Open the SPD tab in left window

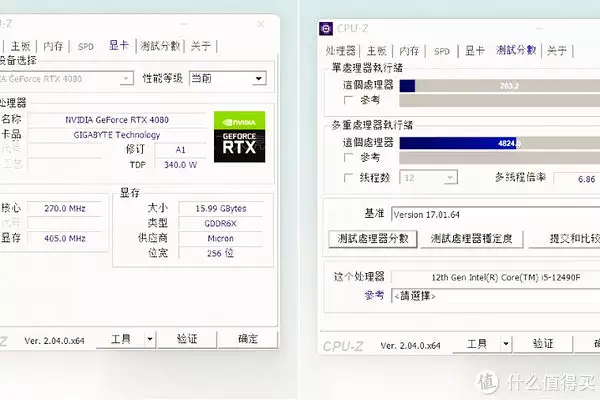[x=86, y=47]
